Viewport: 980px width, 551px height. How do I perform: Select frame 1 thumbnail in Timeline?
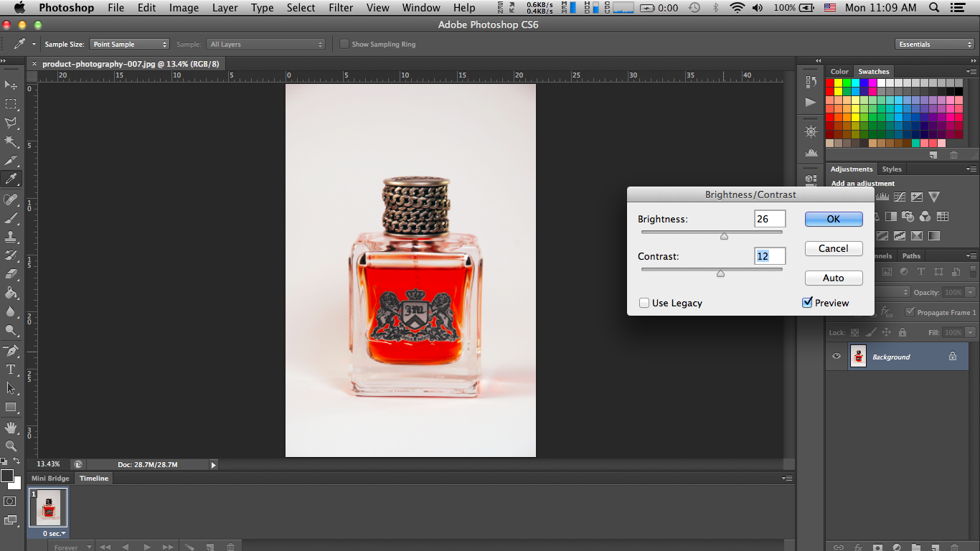pyautogui.click(x=48, y=507)
